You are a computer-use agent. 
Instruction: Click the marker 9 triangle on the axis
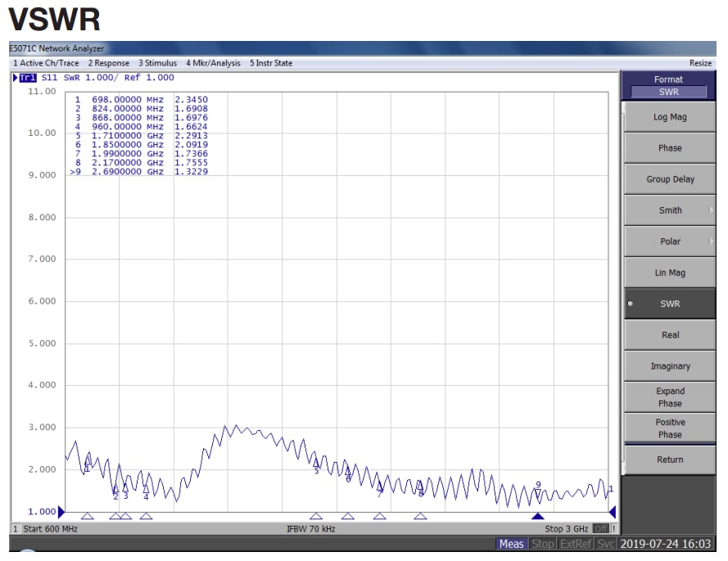537,516
